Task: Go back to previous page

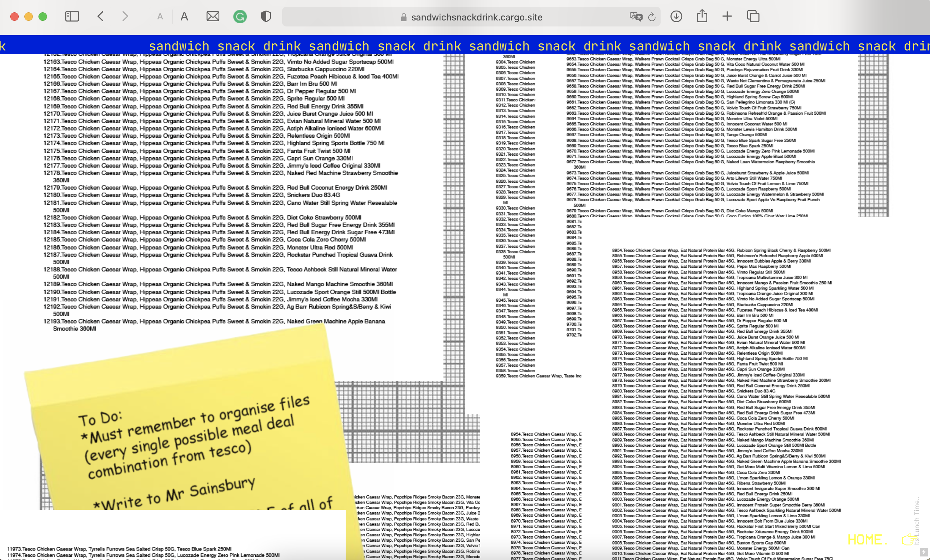Action: click(100, 17)
